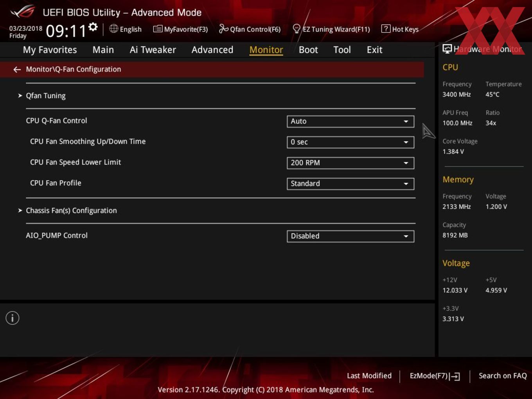Click the 09:11 clock time
The width and height of the screenshot is (532, 399).
[66, 31]
